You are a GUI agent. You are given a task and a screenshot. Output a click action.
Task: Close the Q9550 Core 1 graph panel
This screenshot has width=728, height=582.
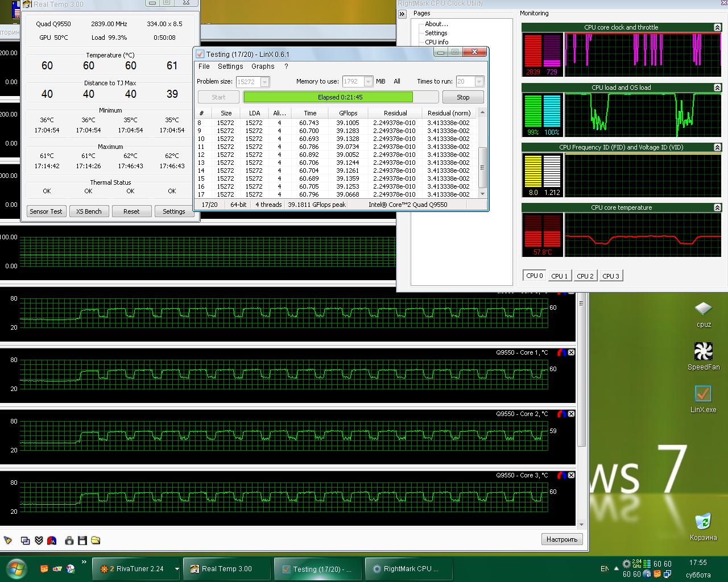click(x=571, y=352)
